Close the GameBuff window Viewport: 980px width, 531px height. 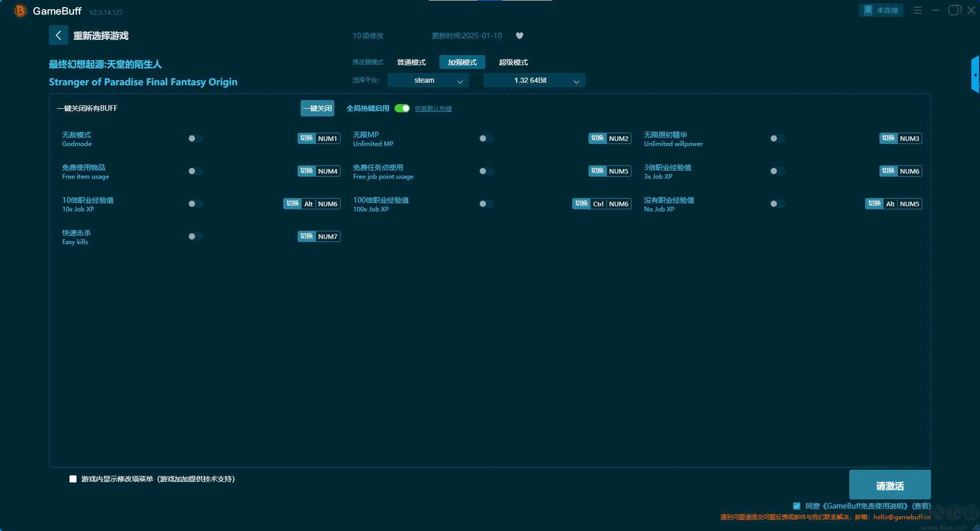pos(971,10)
